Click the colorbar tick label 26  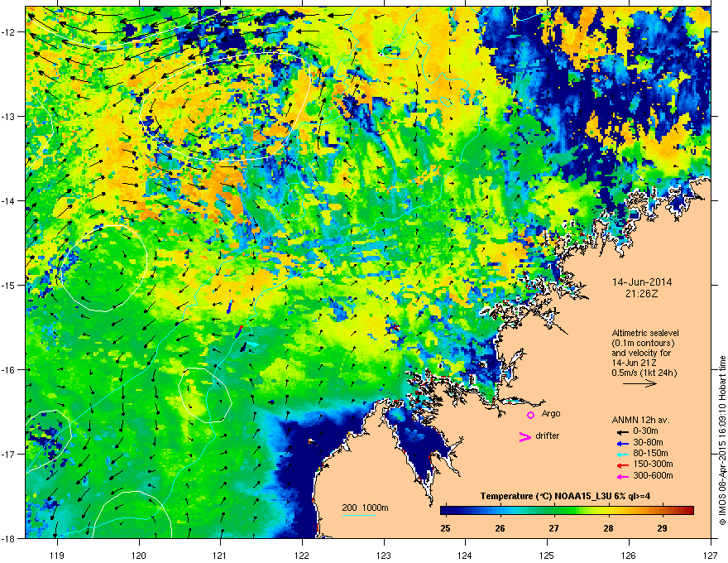click(x=500, y=528)
